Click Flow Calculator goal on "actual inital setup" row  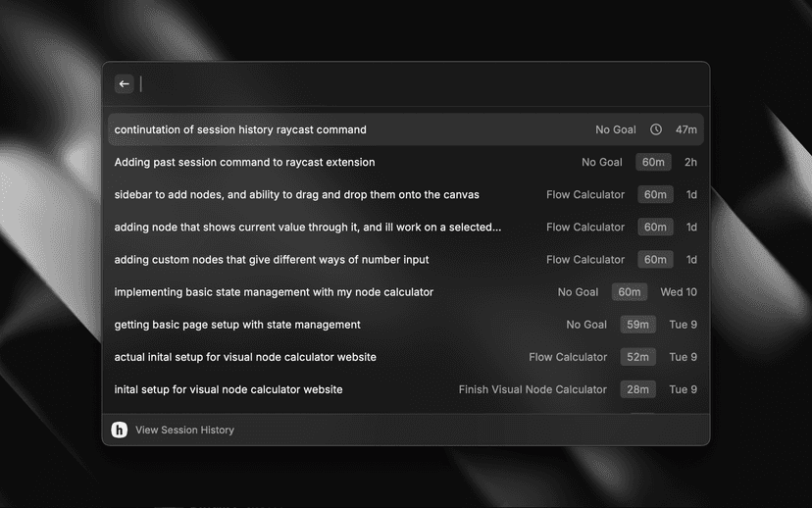tap(568, 357)
